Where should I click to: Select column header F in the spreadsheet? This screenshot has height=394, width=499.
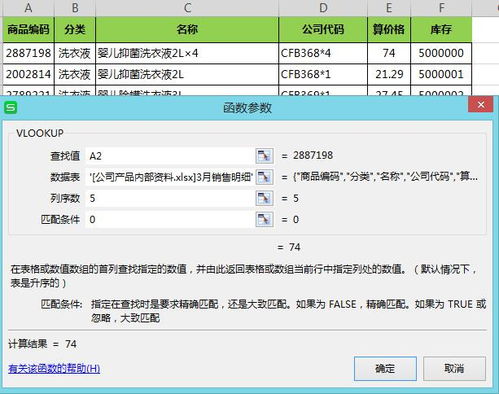[441, 8]
